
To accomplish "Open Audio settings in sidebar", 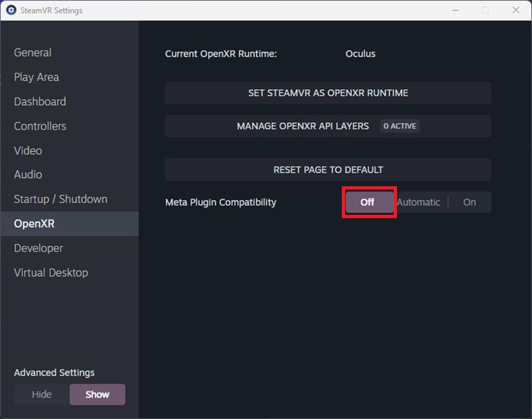I will [x=28, y=174].
